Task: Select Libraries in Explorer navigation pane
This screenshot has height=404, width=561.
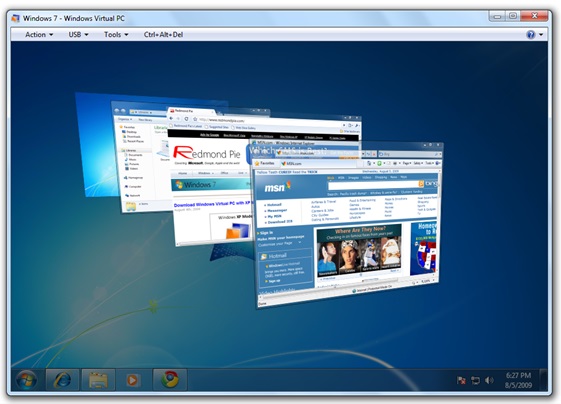Action: pos(129,150)
